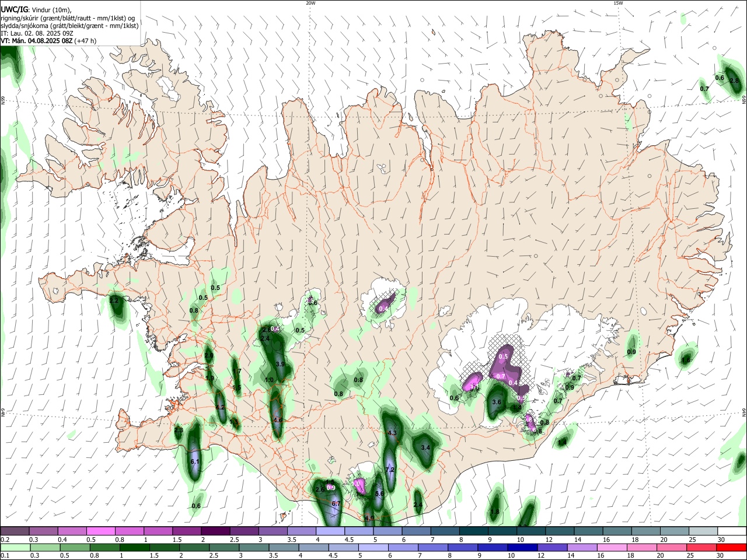This screenshot has width=747, height=560.
Task: Click the '0.2' label starting the top legend row
Action: click(5, 540)
